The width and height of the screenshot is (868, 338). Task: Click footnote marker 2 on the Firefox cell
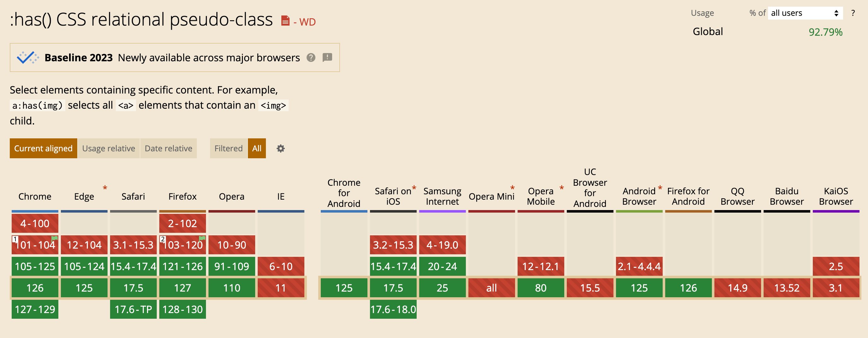162,238
